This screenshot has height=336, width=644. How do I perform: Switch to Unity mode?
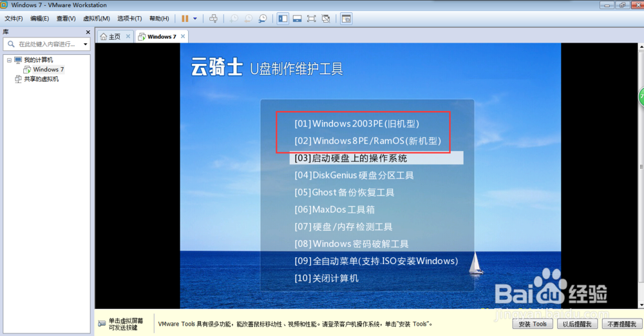[x=326, y=19]
